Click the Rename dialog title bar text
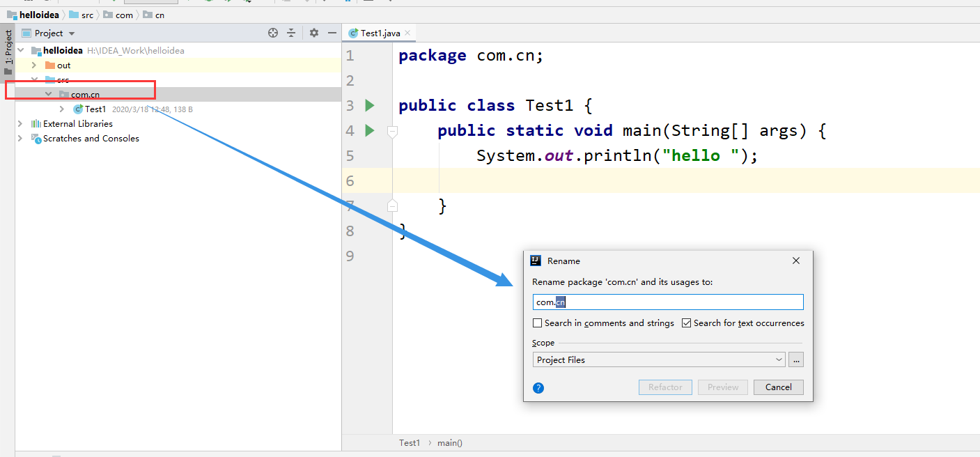Screen dimensions: 980x457 (563, 261)
